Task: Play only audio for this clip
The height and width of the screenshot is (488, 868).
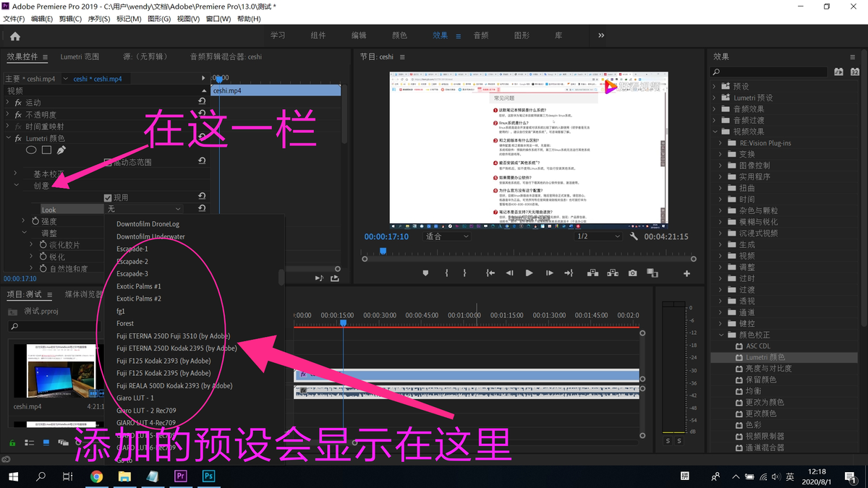Action: [x=319, y=278]
